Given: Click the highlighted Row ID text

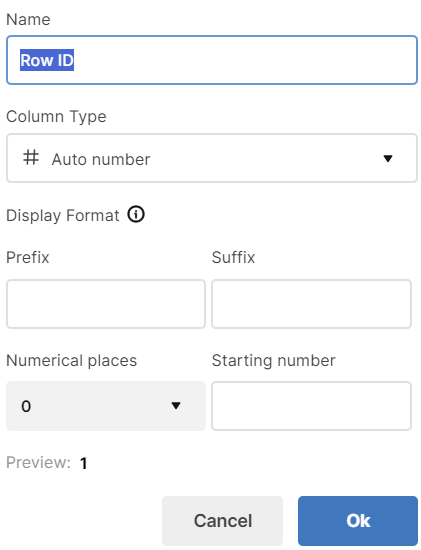Looking at the screenshot, I should coord(47,60).
